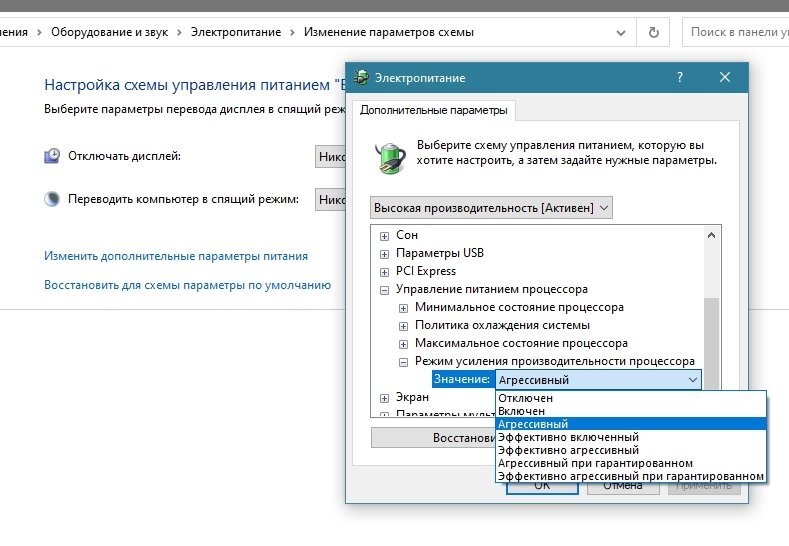Expand the Сон tree node
This screenshot has height=546, width=789.
pos(385,235)
